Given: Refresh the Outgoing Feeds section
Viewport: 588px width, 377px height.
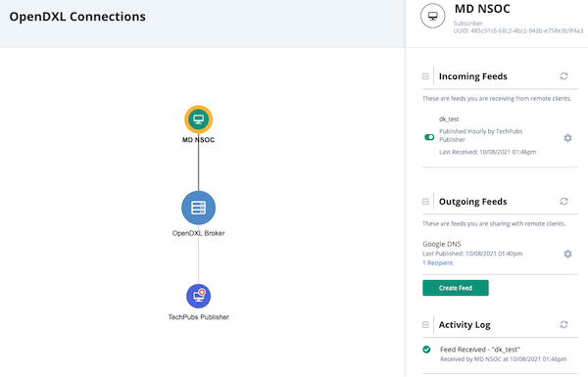Looking at the screenshot, I should click(563, 202).
